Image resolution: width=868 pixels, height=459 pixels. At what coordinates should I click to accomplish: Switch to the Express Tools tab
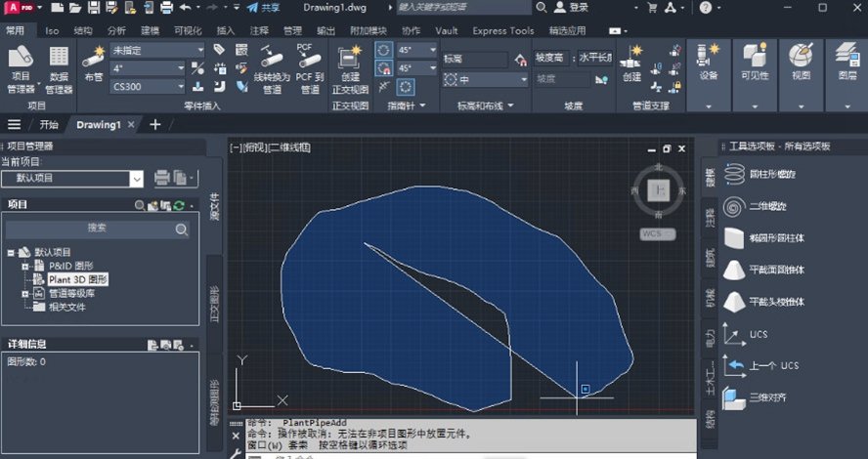pos(503,30)
